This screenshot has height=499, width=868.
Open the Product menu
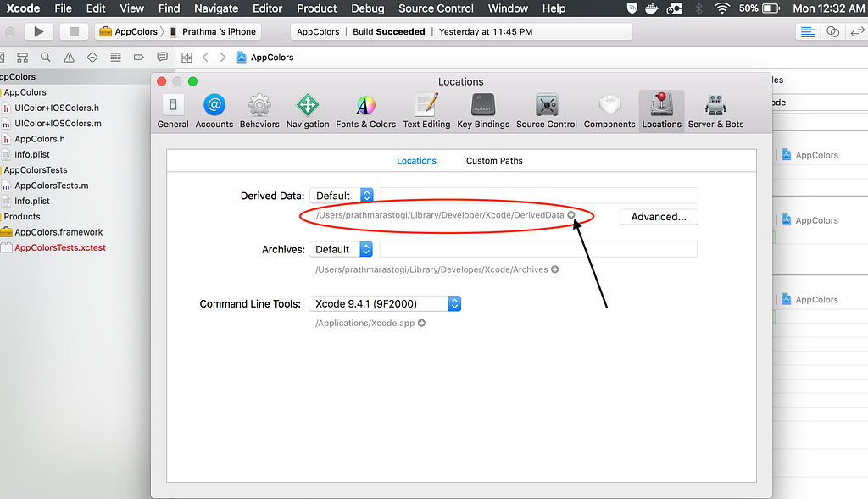(317, 8)
